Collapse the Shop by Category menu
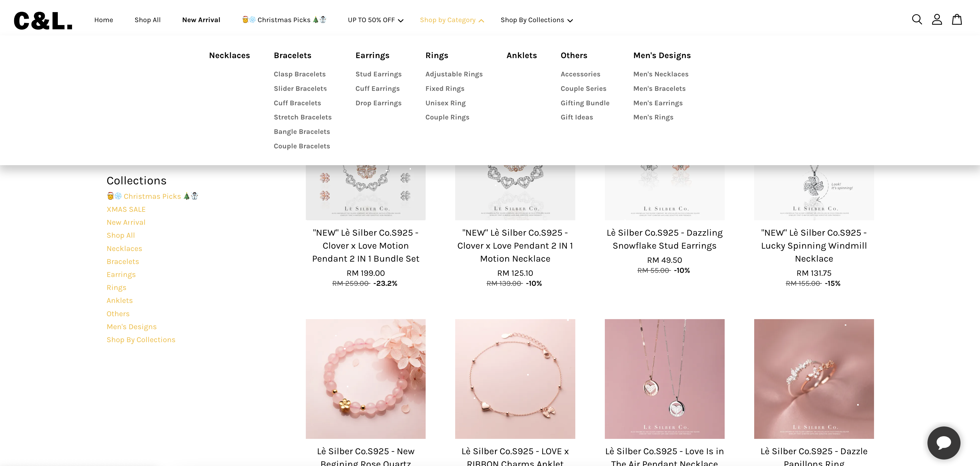980x466 pixels. click(452, 20)
